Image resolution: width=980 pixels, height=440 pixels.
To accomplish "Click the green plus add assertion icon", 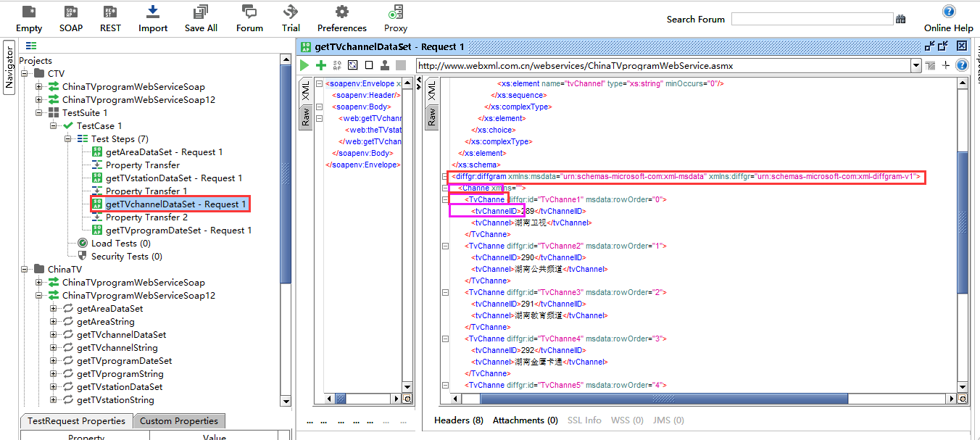I will pyautogui.click(x=321, y=65).
